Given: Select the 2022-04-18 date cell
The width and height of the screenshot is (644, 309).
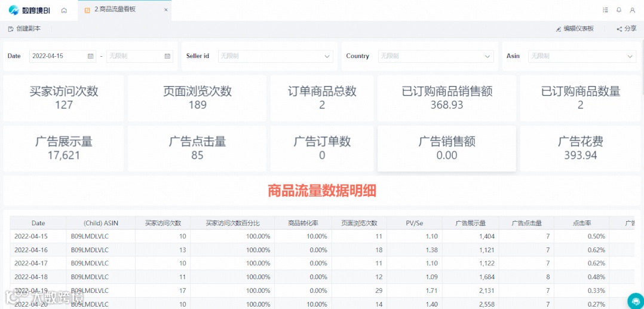Looking at the screenshot, I should (38, 277).
